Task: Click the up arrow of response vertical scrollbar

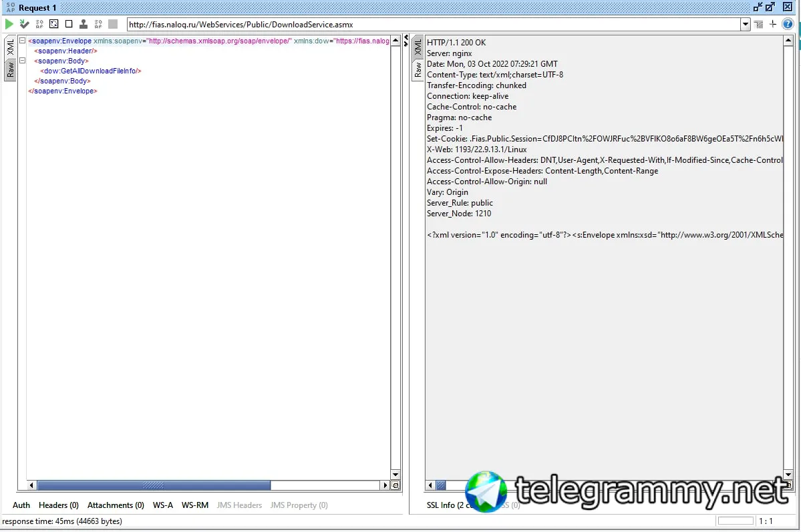Action: pos(788,40)
